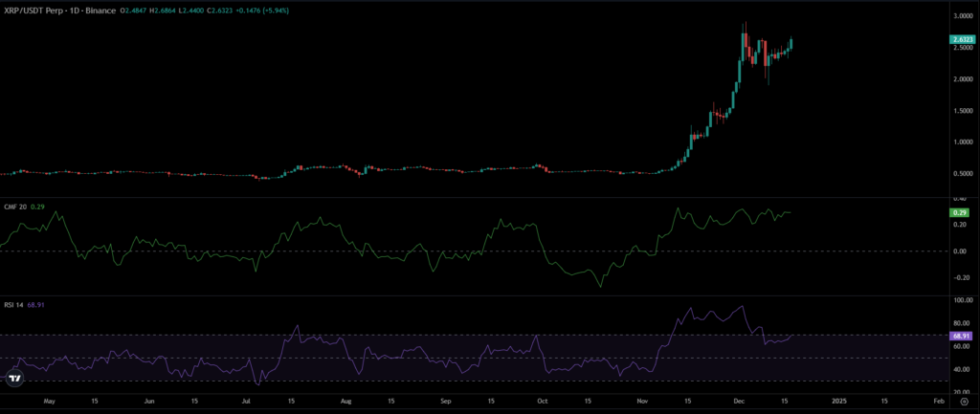The width and height of the screenshot is (980, 414).
Task: Click the Jul time axis label
Action: 246,400
